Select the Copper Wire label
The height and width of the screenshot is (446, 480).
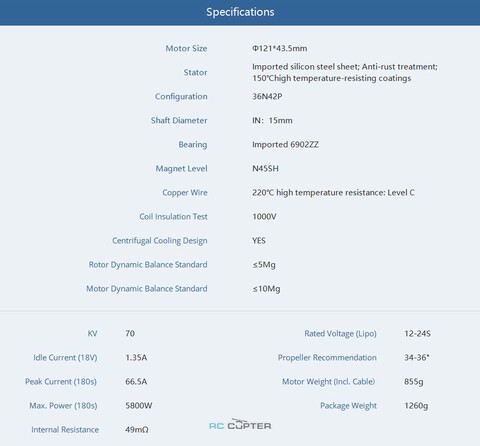click(x=185, y=193)
